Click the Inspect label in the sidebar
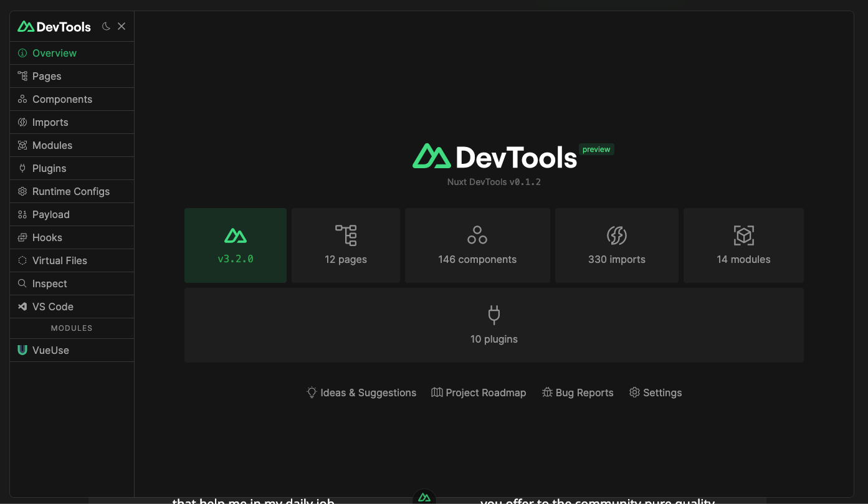This screenshot has height=504, width=868. click(x=50, y=283)
